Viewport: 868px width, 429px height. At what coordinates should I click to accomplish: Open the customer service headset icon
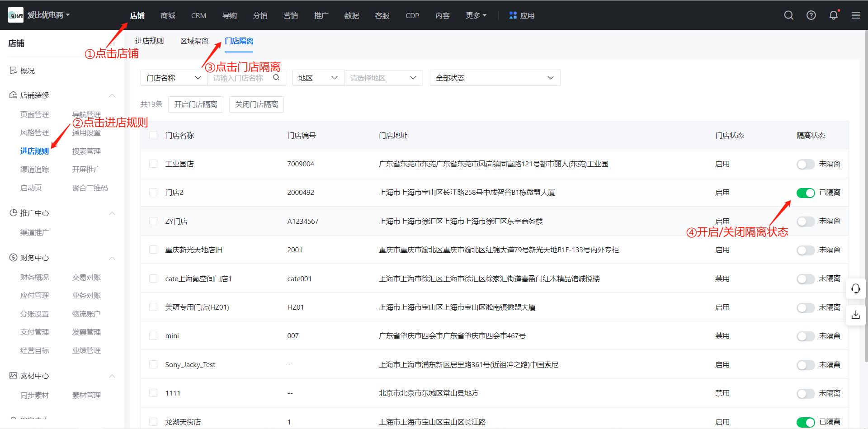click(x=856, y=288)
